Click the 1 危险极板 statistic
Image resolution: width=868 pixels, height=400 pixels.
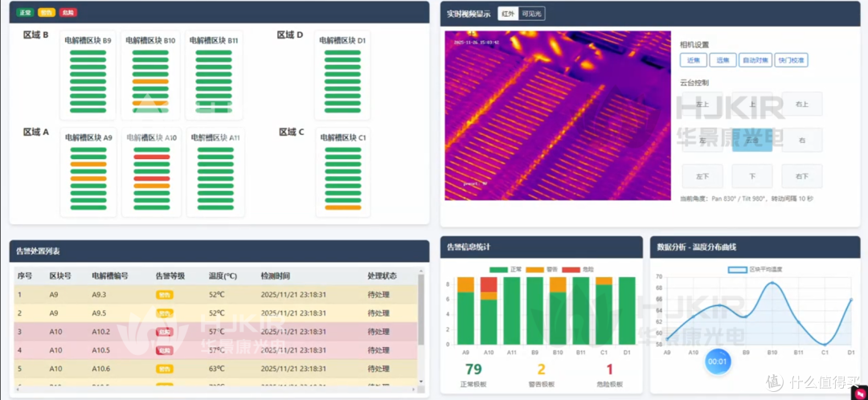tap(609, 375)
